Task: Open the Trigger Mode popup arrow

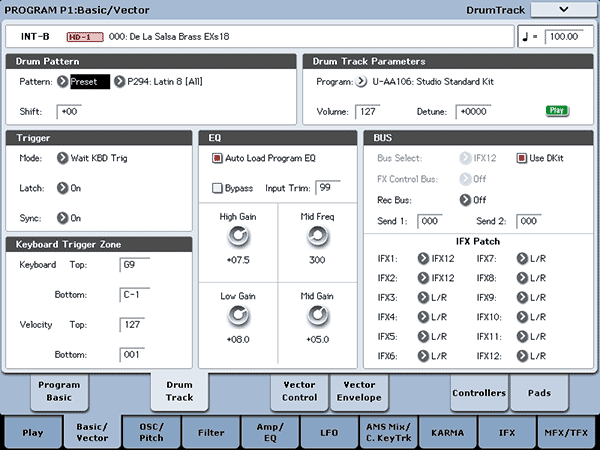Action: pyautogui.click(x=62, y=158)
